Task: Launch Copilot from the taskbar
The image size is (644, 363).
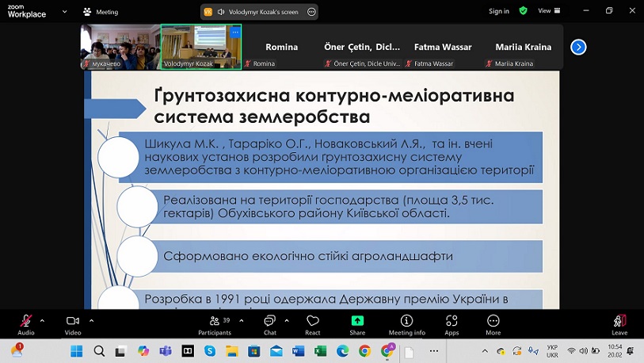Action: pos(143,351)
